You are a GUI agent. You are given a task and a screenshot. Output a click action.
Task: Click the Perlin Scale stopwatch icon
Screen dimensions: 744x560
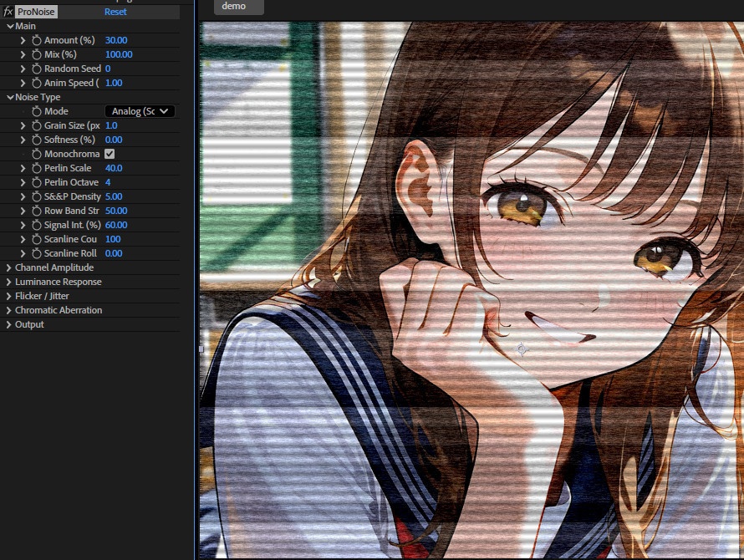tap(36, 168)
